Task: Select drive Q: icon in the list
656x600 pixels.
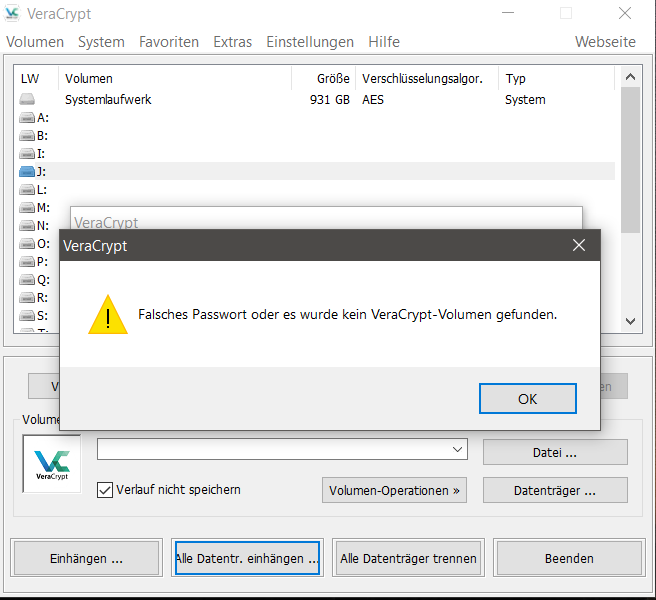Action: click(x=27, y=279)
